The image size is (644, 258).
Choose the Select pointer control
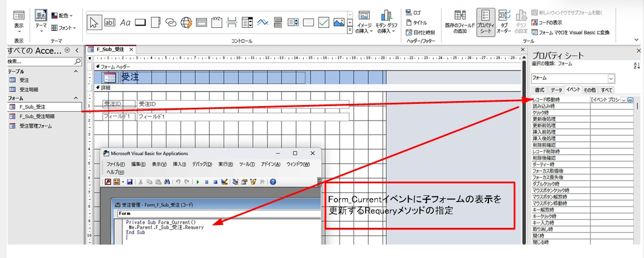[94, 22]
